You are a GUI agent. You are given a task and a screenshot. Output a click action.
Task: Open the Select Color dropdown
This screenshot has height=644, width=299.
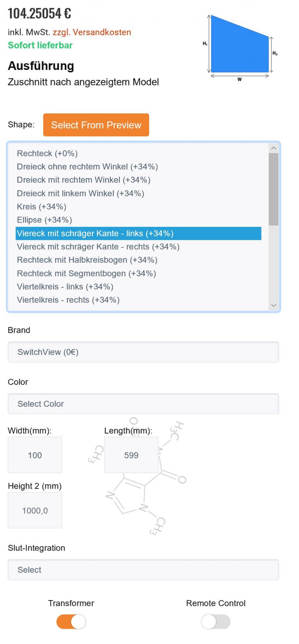click(143, 404)
